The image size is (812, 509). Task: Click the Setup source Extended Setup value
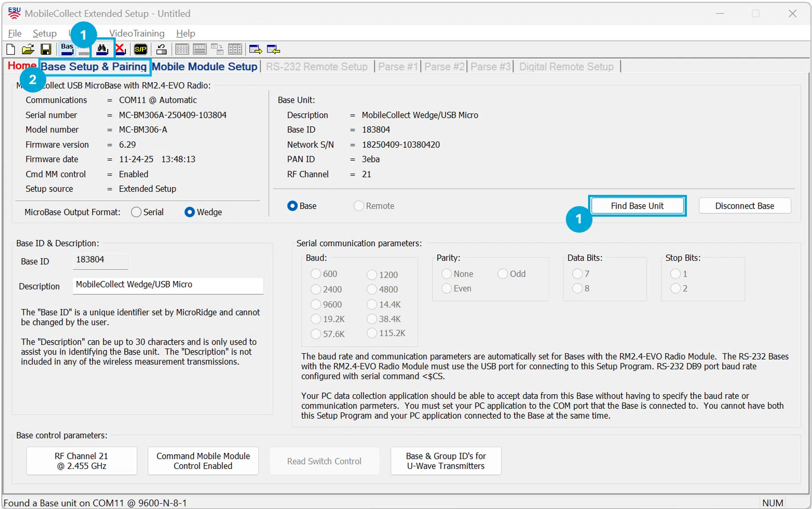click(147, 189)
